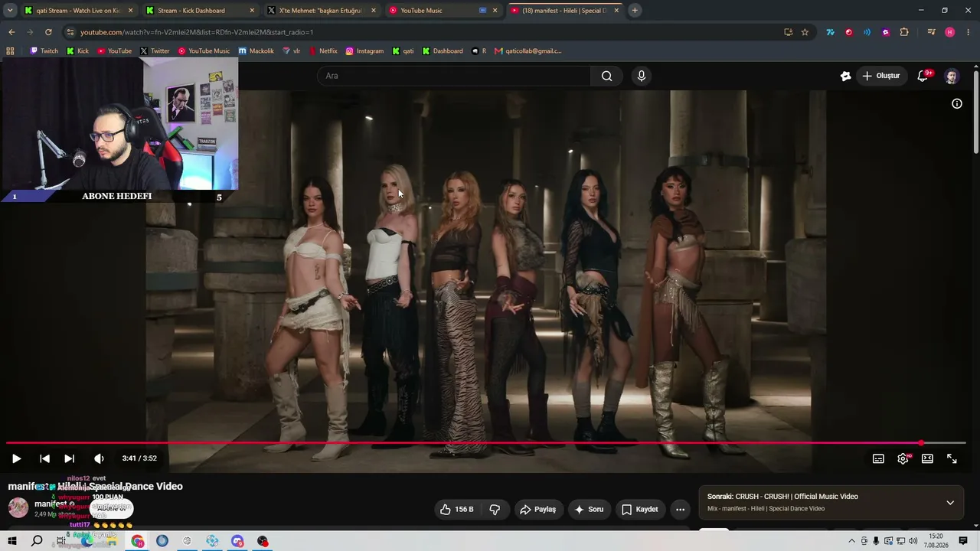Screen dimensions: 980x551
Task: Open the Chrome three-dot menu
Action: coord(969,32)
